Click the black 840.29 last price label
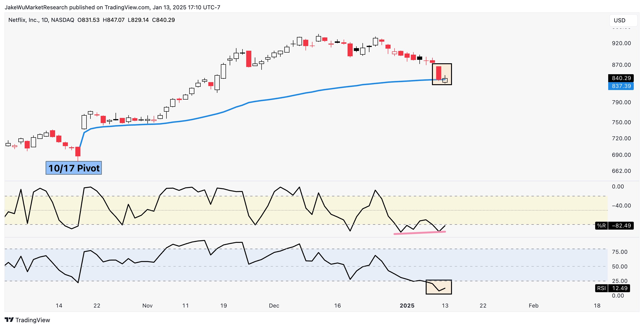644x328 pixels. coord(621,78)
